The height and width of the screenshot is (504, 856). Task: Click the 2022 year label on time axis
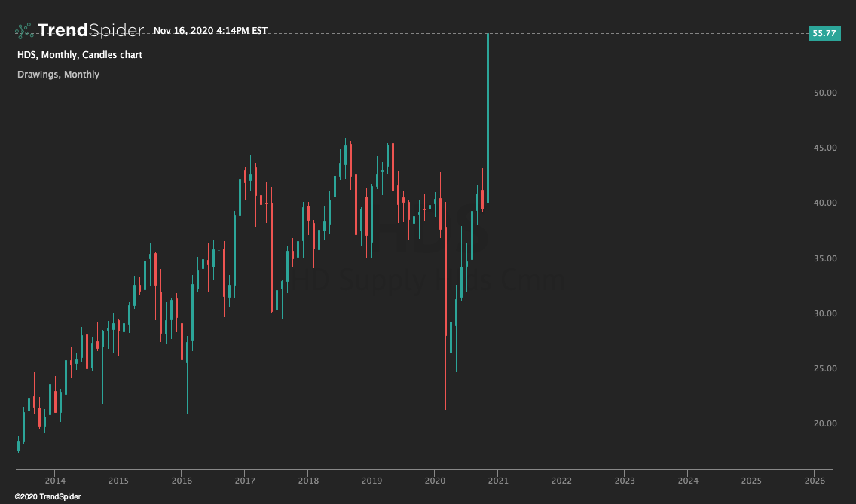tap(562, 481)
